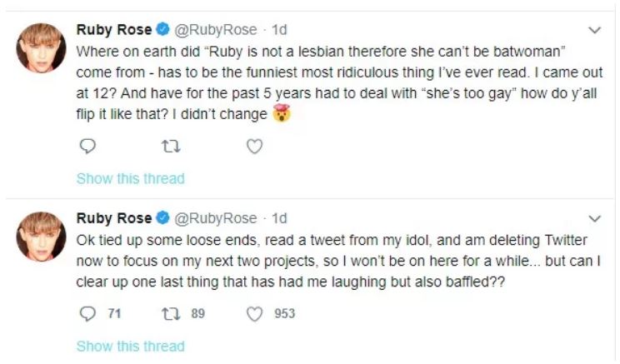Click @RubyRose handle on second tweet
Viewport: 620px width, 364px height.
(x=215, y=219)
